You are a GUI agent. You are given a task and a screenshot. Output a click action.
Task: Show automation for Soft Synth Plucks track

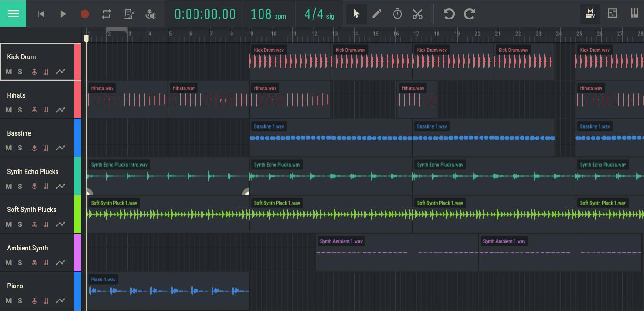pyautogui.click(x=61, y=224)
